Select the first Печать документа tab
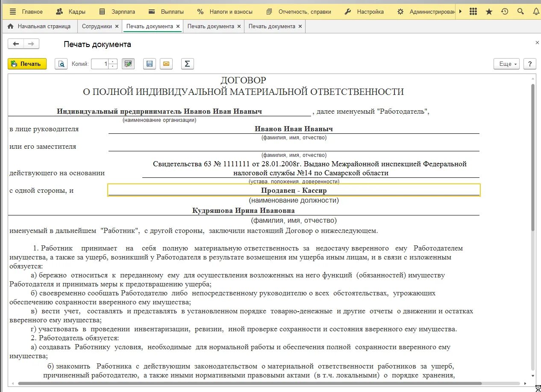 pyautogui.click(x=150, y=27)
